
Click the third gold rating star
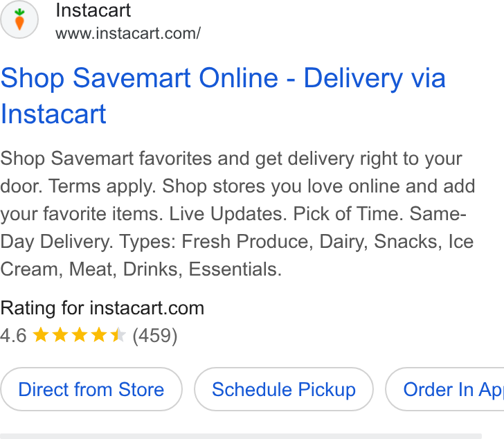tap(80, 334)
